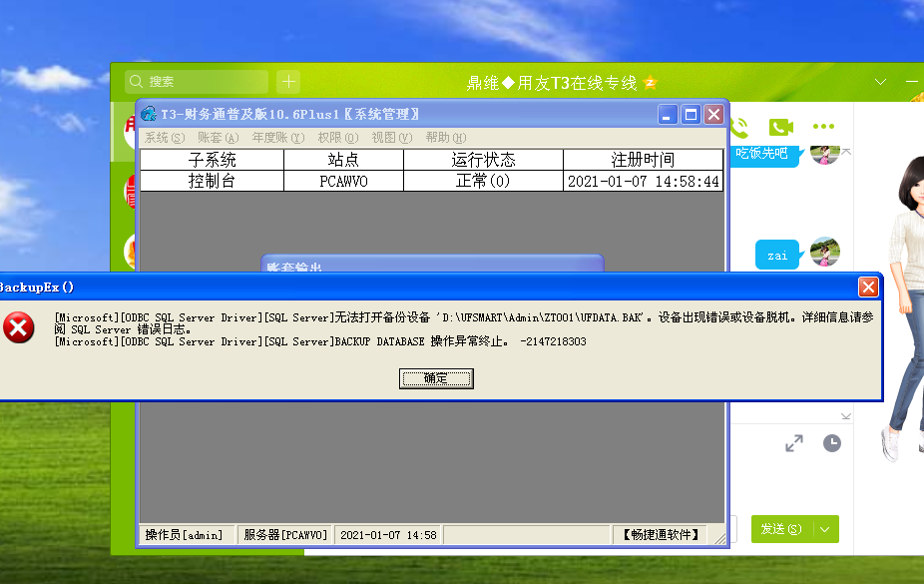Open the 系统(S) menu
Image resolution: width=924 pixels, height=584 pixels.
(x=165, y=138)
